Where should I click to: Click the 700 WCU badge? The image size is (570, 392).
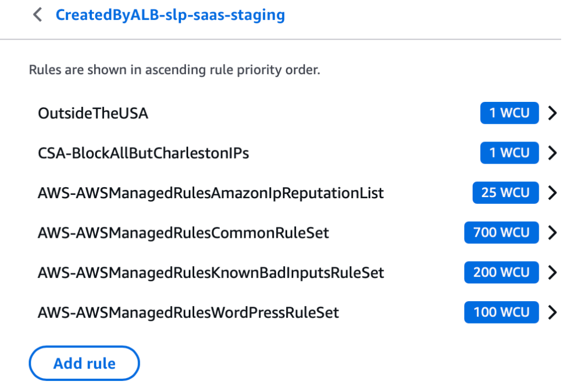click(502, 233)
